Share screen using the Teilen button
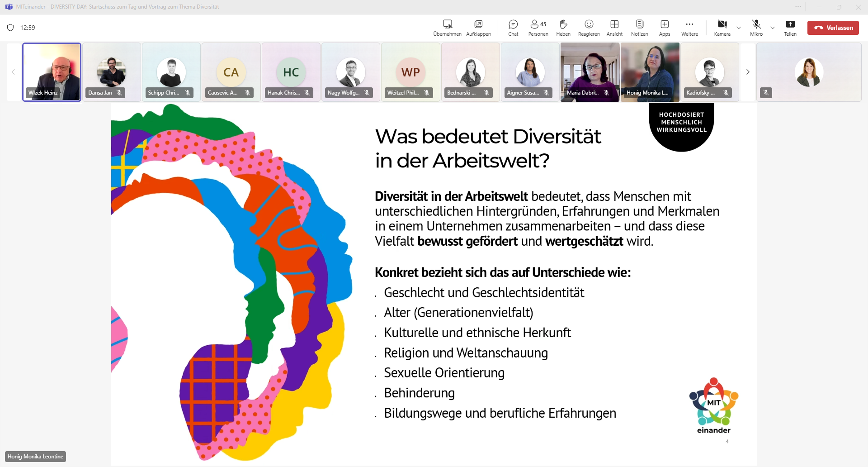The height and width of the screenshot is (467, 868). (790, 28)
